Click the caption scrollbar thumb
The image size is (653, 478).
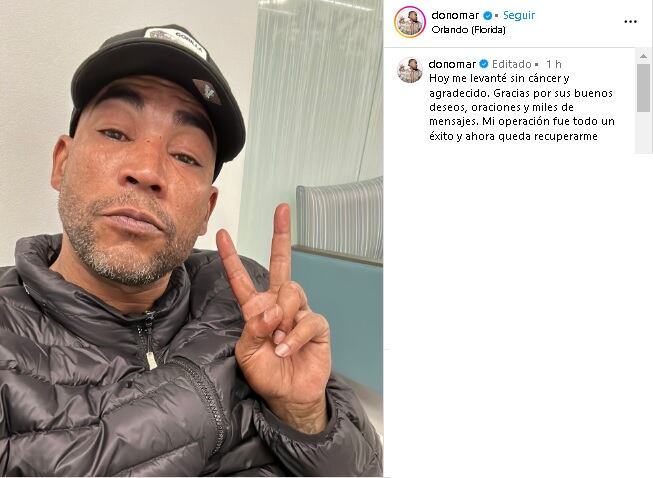click(643, 87)
